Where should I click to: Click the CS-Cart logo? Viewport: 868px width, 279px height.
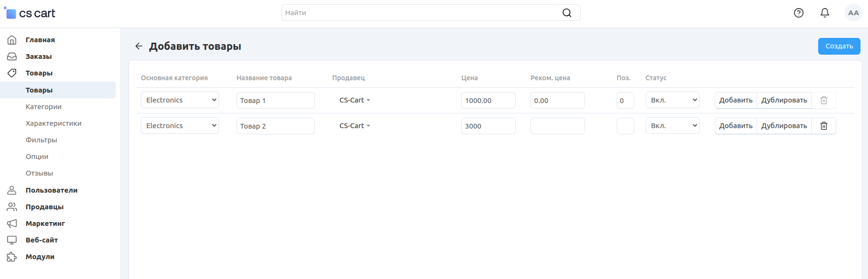(30, 13)
